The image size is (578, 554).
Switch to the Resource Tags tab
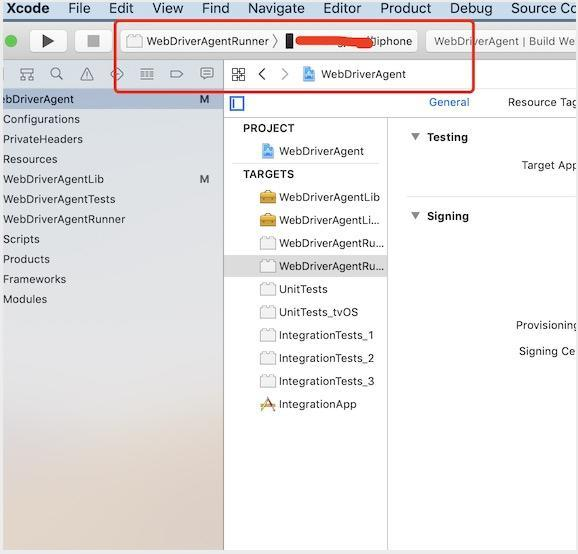[x=541, y=102]
